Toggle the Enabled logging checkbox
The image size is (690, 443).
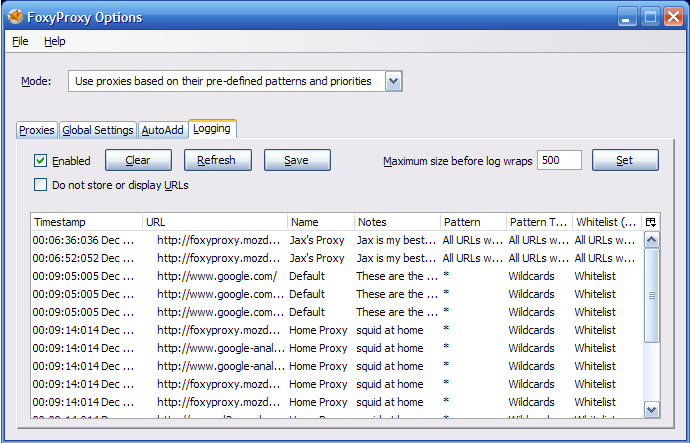40,161
